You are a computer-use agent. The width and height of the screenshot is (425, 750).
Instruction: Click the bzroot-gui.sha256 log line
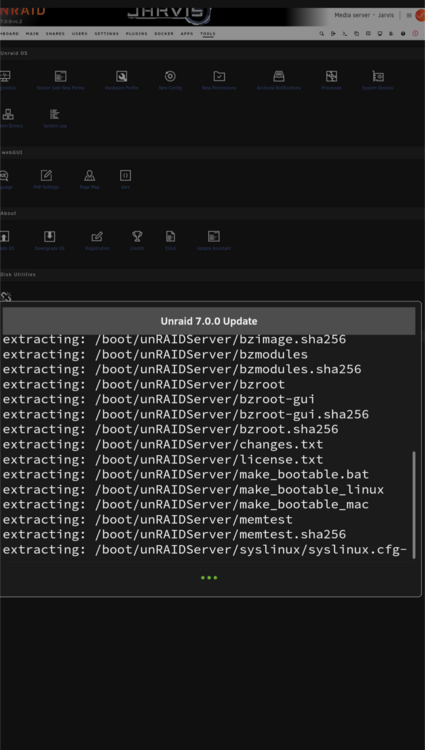(x=186, y=414)
